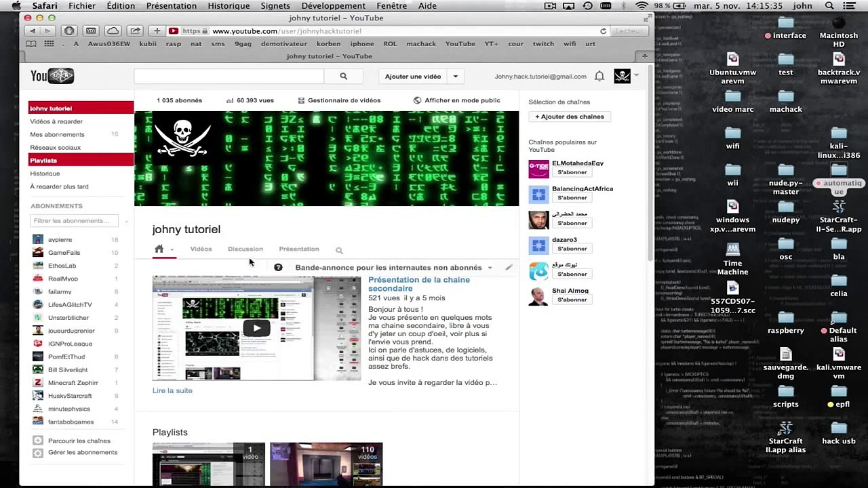Image resolution: width=868 pixels, height=488 pixels.
Task: Click the YouTube logo on the page
Action: coord(52,76)
